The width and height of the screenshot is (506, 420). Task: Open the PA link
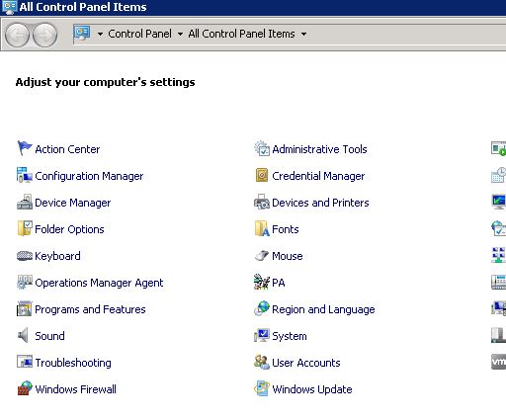tap(279, 283)
